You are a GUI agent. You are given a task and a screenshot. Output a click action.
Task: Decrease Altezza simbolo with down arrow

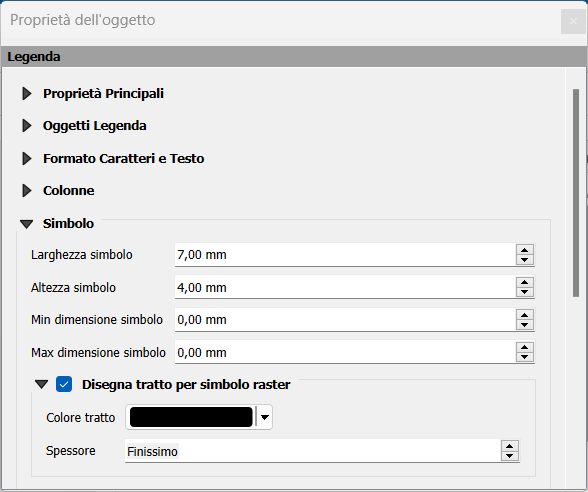pyautogui.click(x=525, y=292)
